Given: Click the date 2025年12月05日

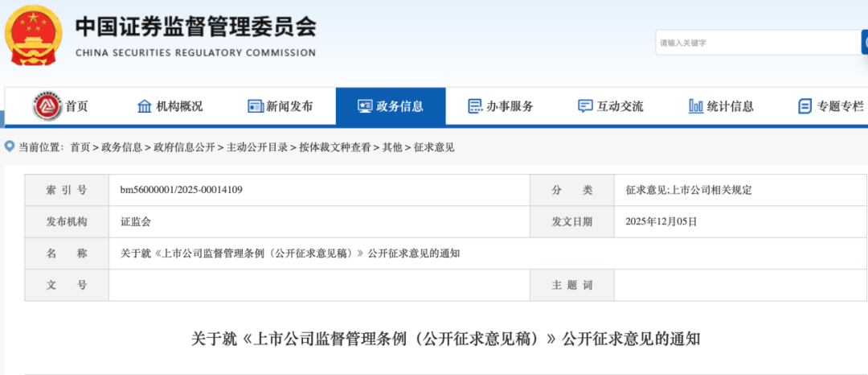Looking at the screenshot, I should pyautogui.click(x=661, y=222).
